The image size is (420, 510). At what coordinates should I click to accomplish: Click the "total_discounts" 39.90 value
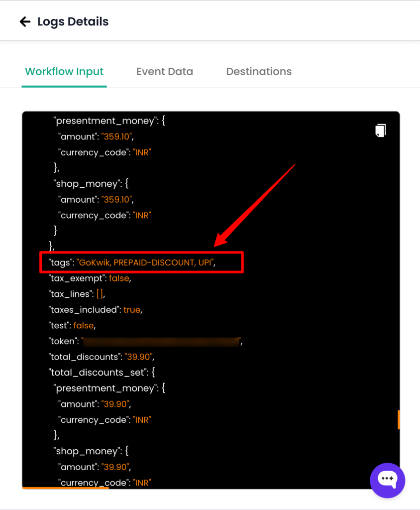point(139,357)
